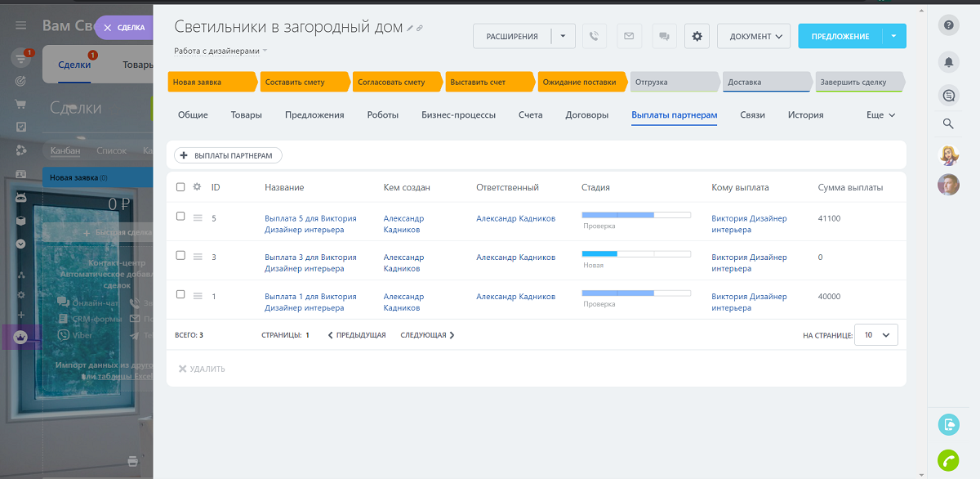Click the help question mark icon

coord(948,25)
